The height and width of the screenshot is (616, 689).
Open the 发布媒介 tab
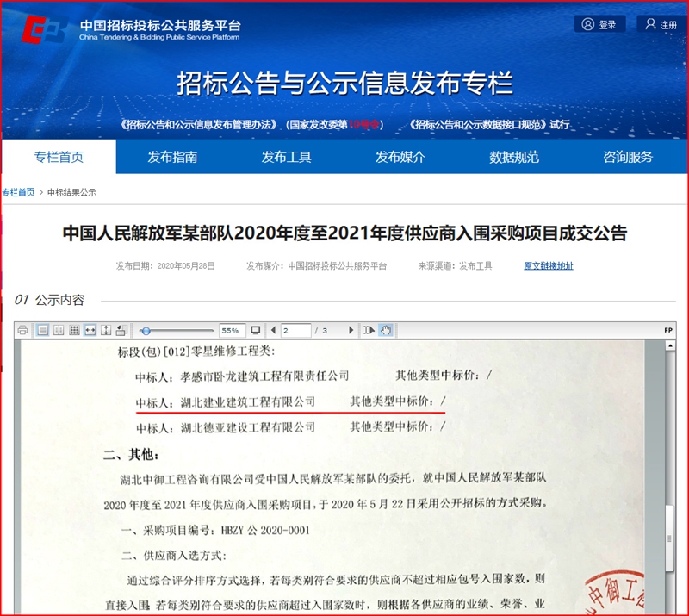[400, 157]
